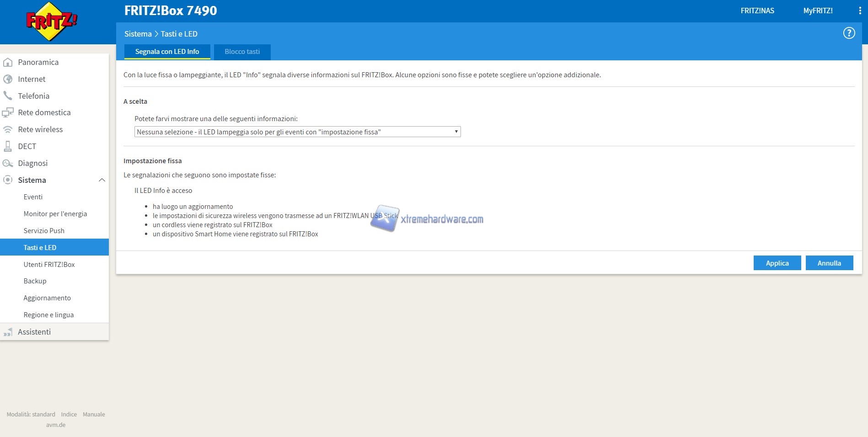This screenshot has width=868, height=437.
Task: Click the FRITZ! logo in the header
Action: 52,21
